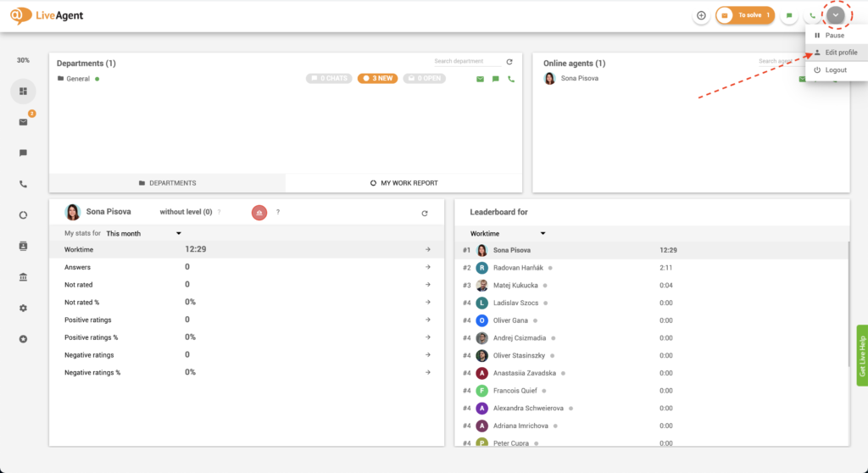Toggle chat availability in the top header

(789, 15)
